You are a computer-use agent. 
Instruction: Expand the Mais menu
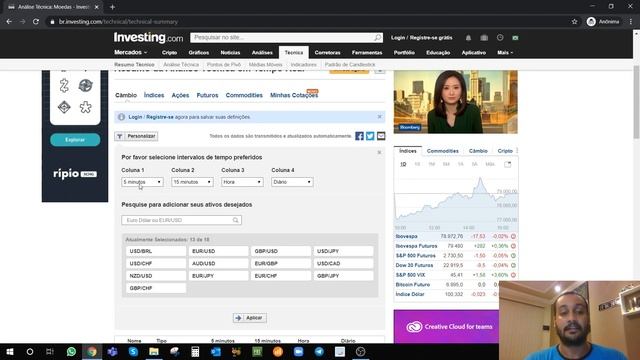(x=505, y=53)
